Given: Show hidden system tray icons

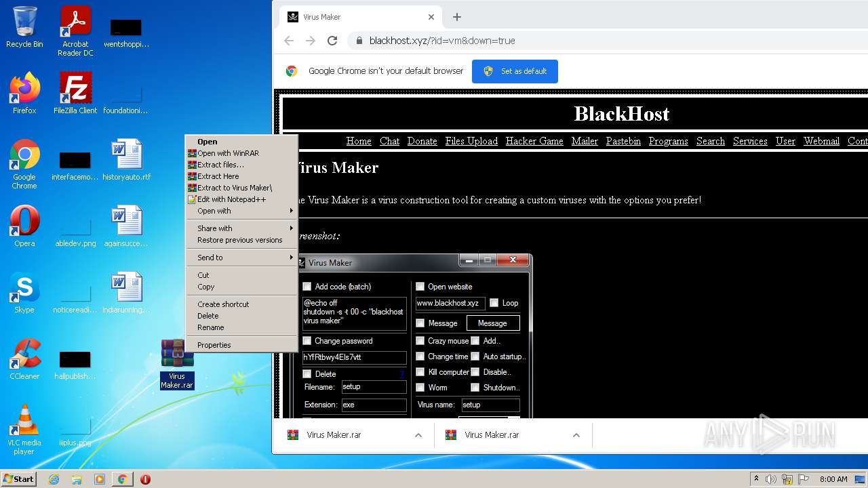Looking at the screenshot, I should point(756,479).
